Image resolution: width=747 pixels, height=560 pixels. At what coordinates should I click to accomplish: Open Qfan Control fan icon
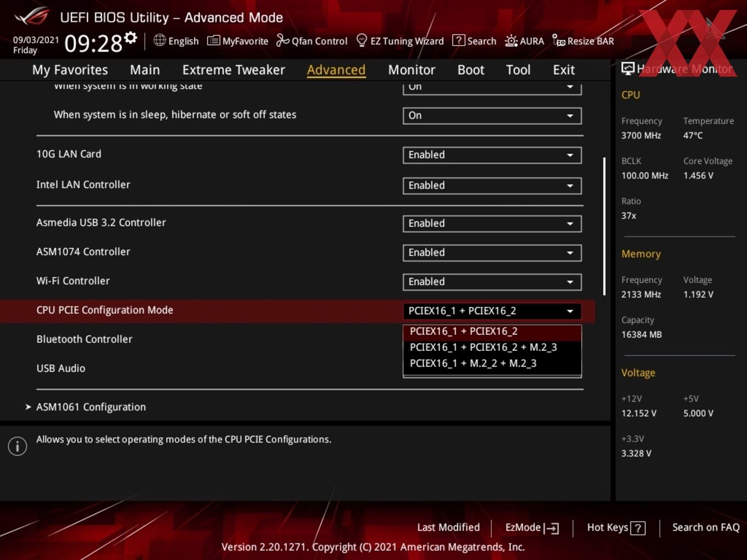point(282,40)
